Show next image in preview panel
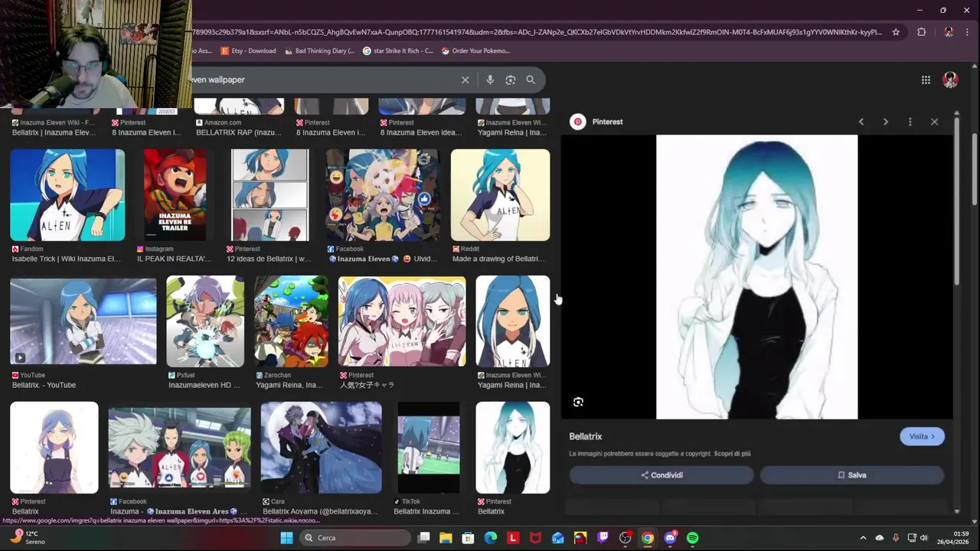The height and width of the screenshot is (551, 980). 886,122
